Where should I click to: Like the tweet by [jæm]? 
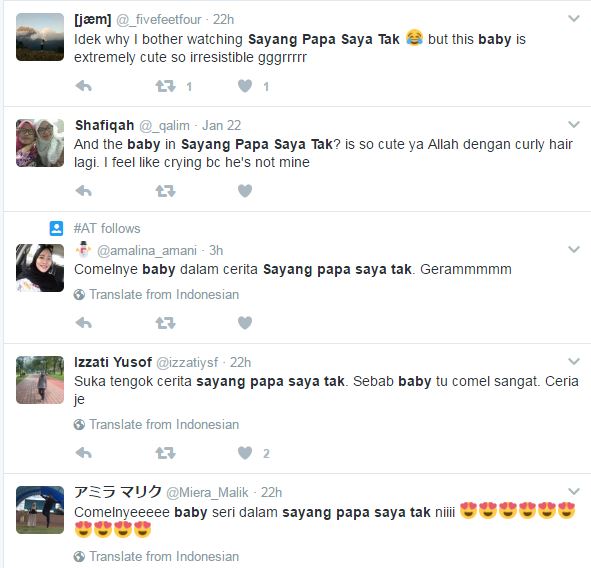pos(245,86)
